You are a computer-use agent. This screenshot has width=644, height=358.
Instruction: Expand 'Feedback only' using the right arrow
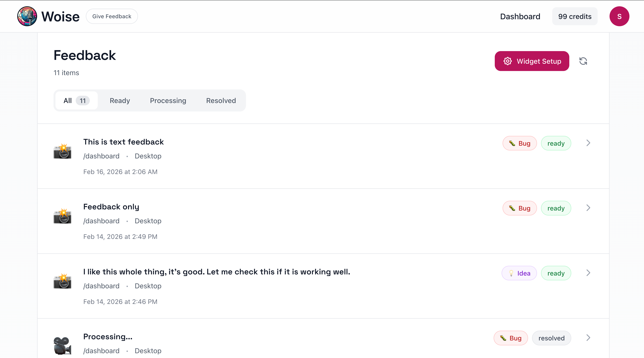[588, 208]
